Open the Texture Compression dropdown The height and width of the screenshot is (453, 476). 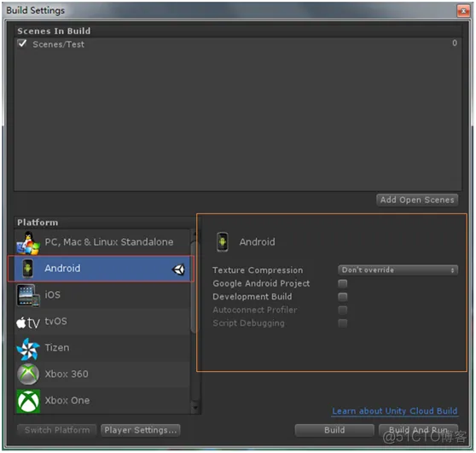coord(398,270)
